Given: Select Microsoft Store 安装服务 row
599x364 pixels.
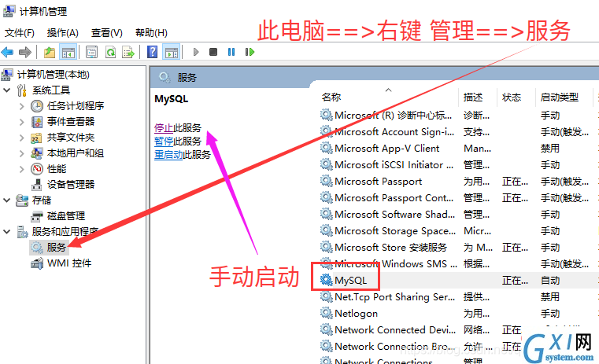Looking at the screenshot, I should tap(458, 247).
